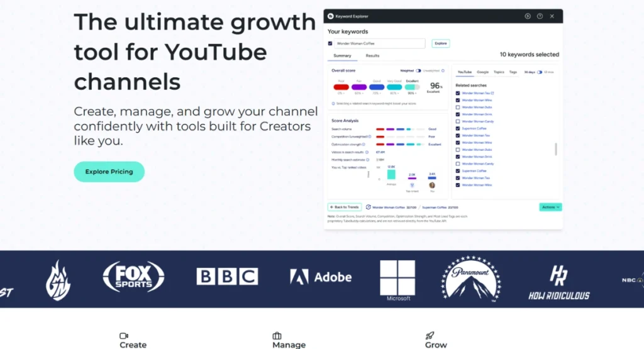This screenshot has height=349, width=644.
Task: Click the Microsoft logo
Action: pyautogui.click(x=397, y=280)
